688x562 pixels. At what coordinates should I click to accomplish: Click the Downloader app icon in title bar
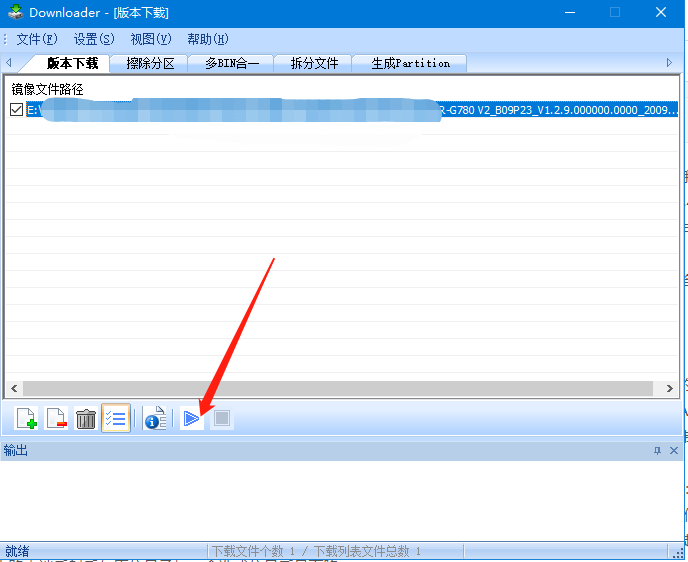(x=13, y=13)
